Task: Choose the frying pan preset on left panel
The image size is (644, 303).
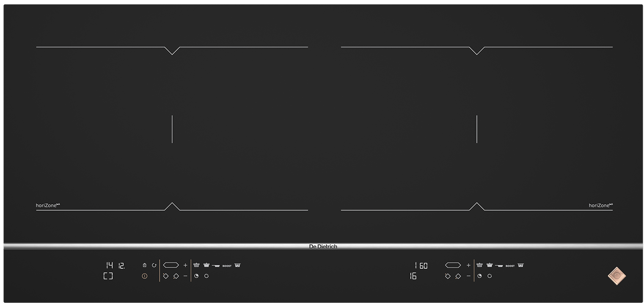Action: 216,266
